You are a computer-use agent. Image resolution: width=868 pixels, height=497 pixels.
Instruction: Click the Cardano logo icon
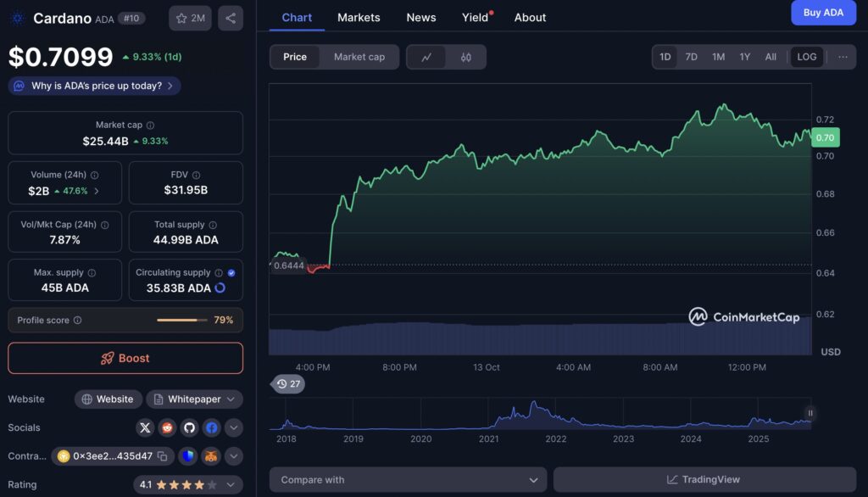18,19
